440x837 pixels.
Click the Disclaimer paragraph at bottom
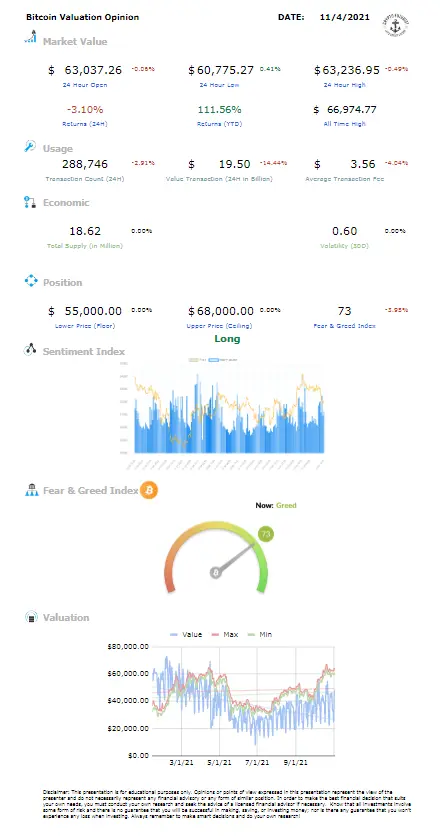pos(228,806)
